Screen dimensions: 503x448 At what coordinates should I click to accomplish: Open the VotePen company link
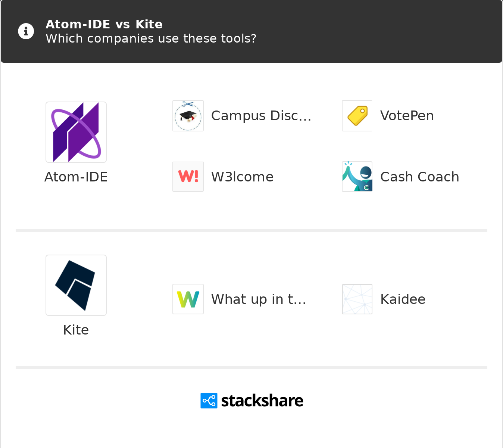(407, 116)
